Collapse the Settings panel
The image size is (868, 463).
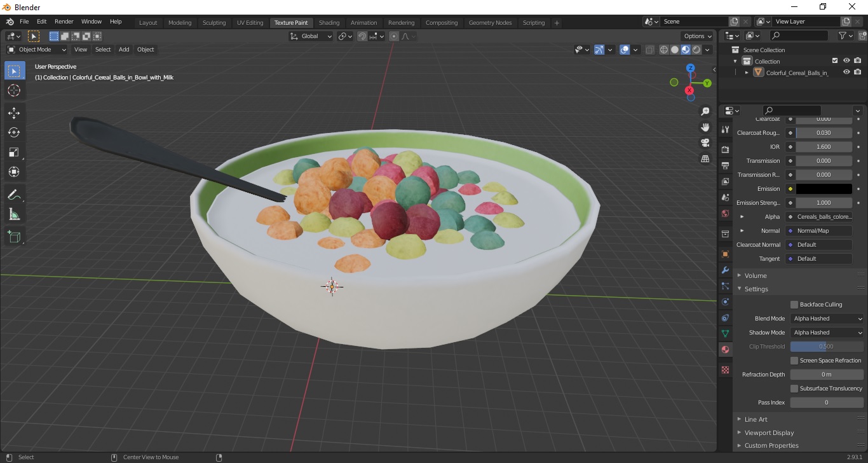tap(756, 289)
